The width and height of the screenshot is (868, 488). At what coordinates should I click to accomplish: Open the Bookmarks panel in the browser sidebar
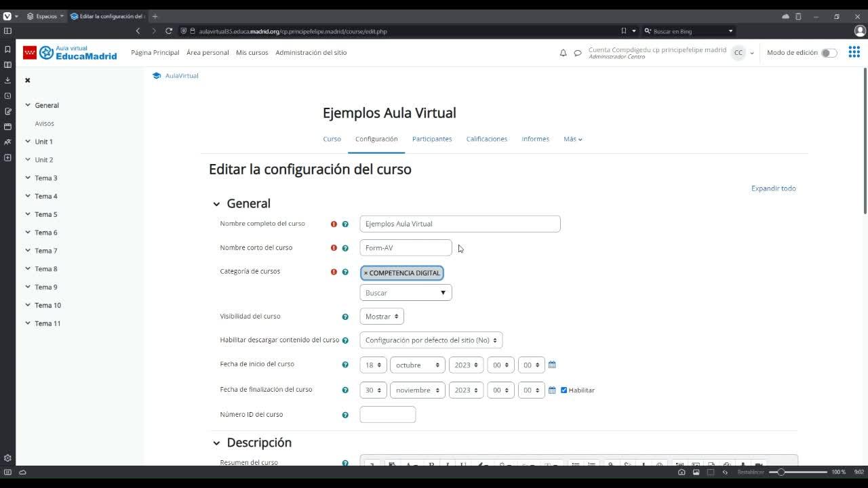tap(7, 49)
